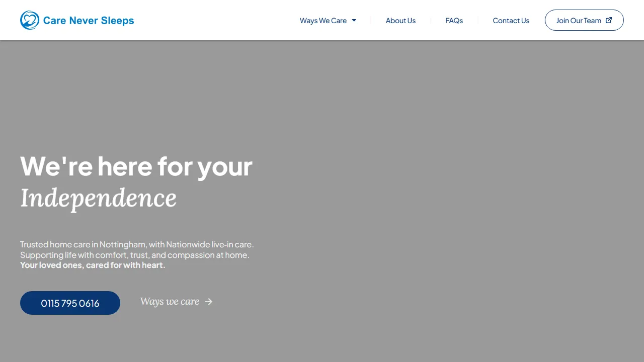Go to the About Us page
Screen dimensions: 644x362
[400, 21]
